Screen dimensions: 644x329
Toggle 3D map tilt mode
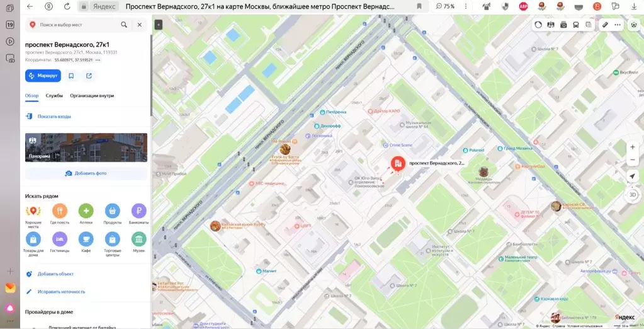point(633,195)
